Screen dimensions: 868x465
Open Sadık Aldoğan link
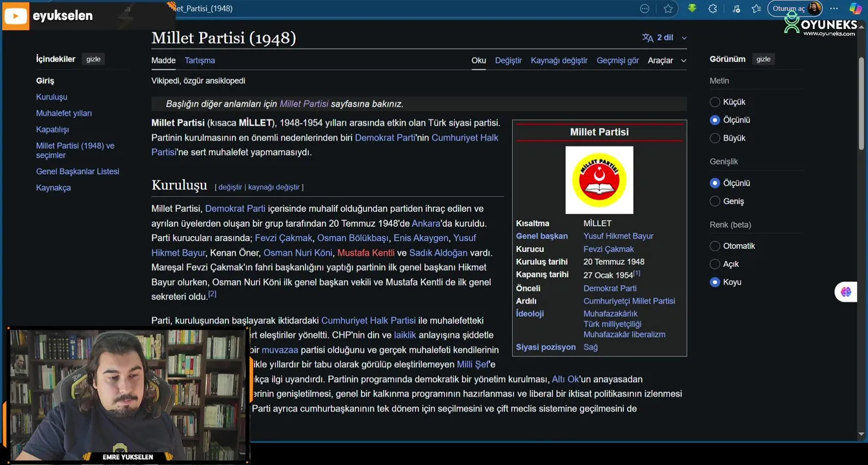pos(438,253)
